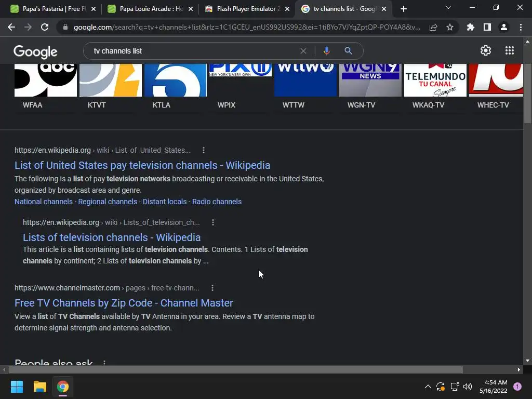Open File Explorer from taskbar

pos(39,387)
